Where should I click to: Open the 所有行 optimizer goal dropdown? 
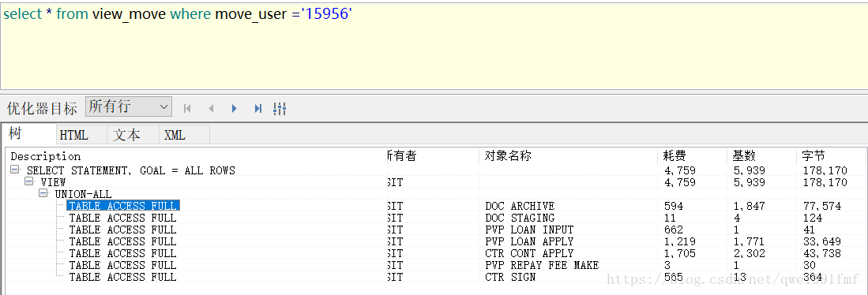tap(129, 106)
